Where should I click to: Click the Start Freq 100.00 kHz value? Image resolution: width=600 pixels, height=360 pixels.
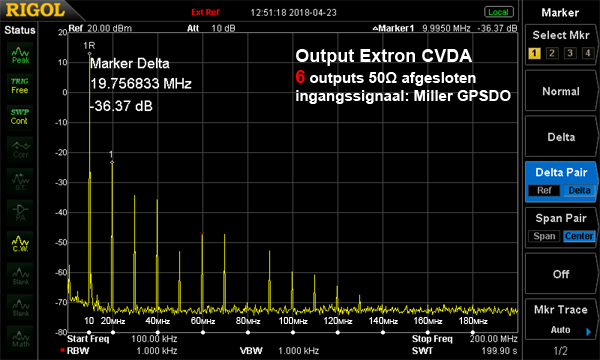click(x=154, y=339)
